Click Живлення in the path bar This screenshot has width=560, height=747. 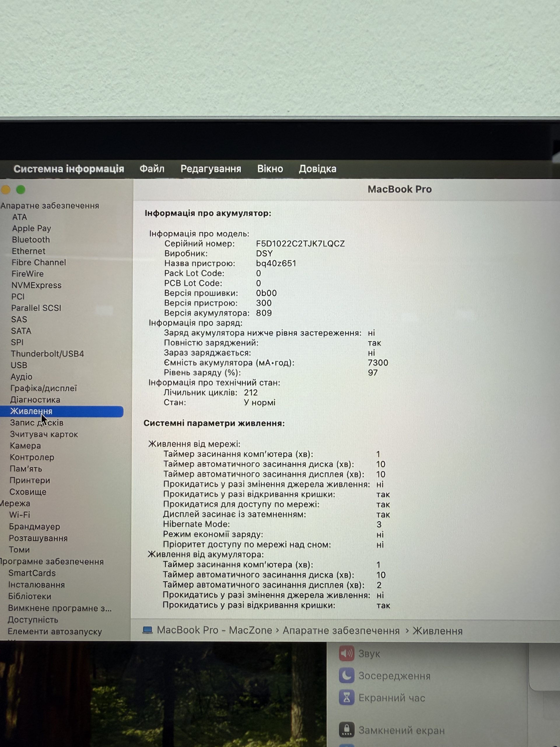(437, 631)
